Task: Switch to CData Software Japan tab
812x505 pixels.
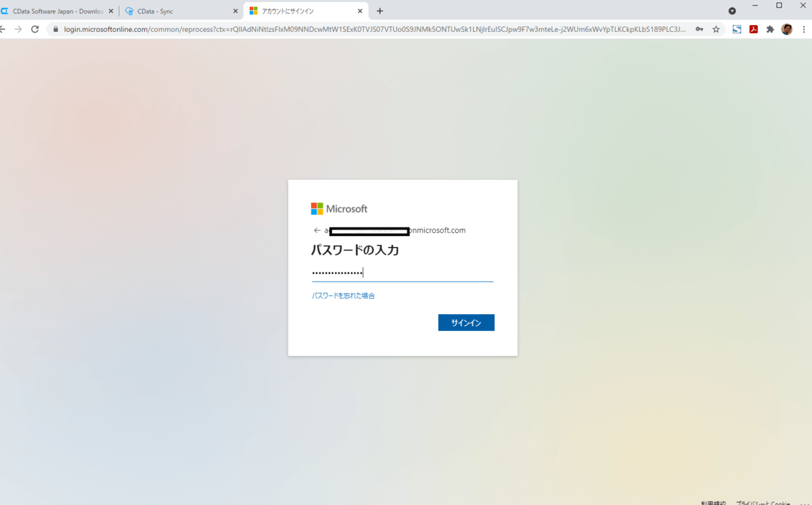Action: click(58, 11)
